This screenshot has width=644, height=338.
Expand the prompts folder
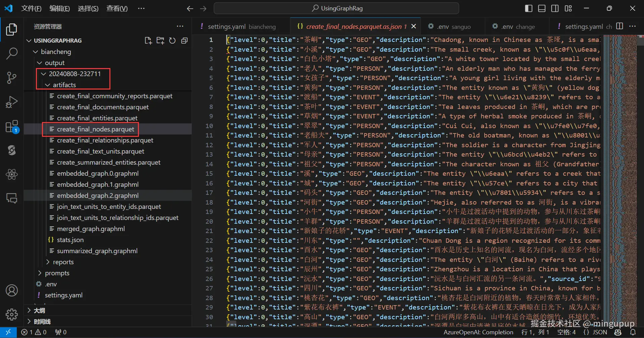click(x=57, y=273)
